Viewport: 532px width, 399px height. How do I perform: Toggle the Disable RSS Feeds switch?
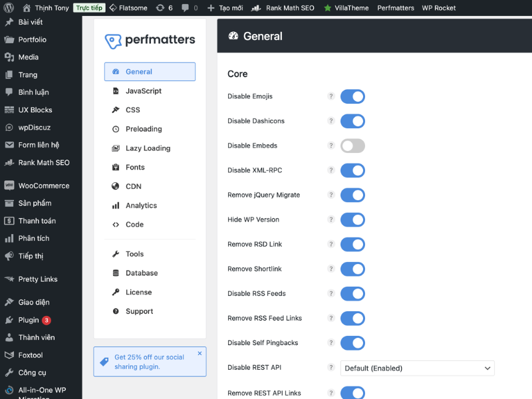pyautogui.click(x=352, y=294)
